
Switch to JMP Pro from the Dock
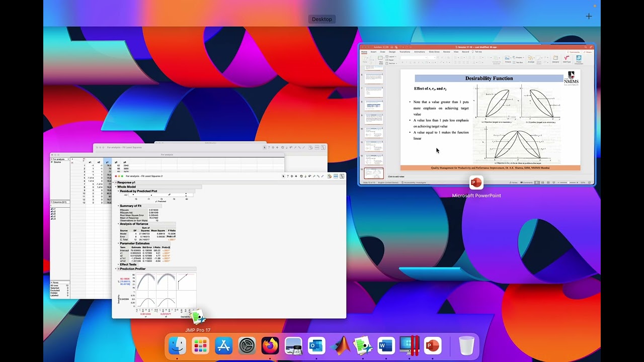point(363,346)
